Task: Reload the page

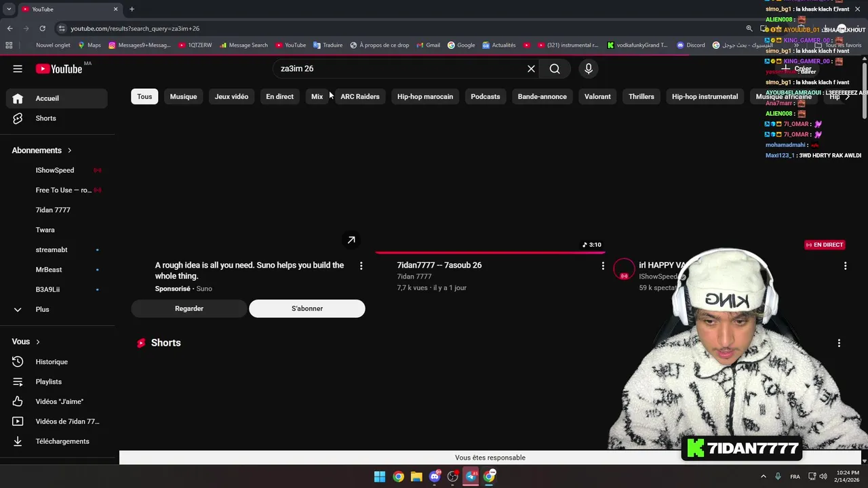Action: [42, 28]
